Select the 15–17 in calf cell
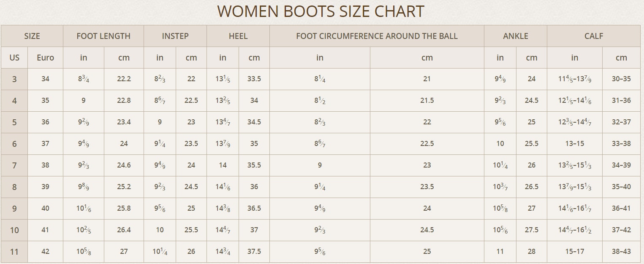644x264 pixels. click(575, 252)
